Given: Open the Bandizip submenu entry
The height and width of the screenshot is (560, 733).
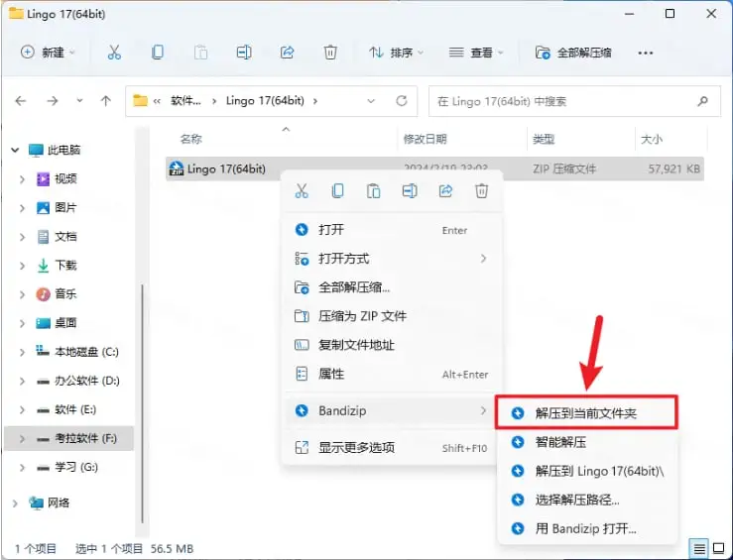Looking at the screenshot, I should tap(392, 411).
